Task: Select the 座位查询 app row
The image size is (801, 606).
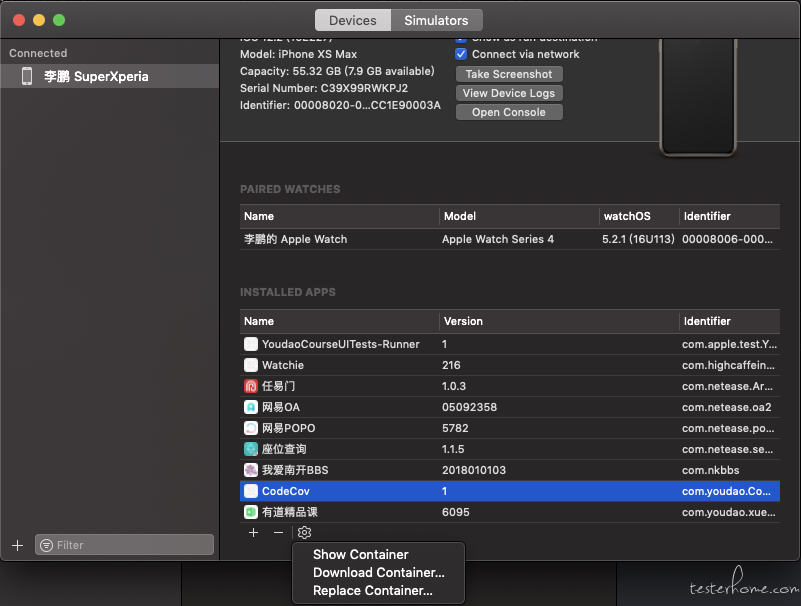Action: [510, 449]
